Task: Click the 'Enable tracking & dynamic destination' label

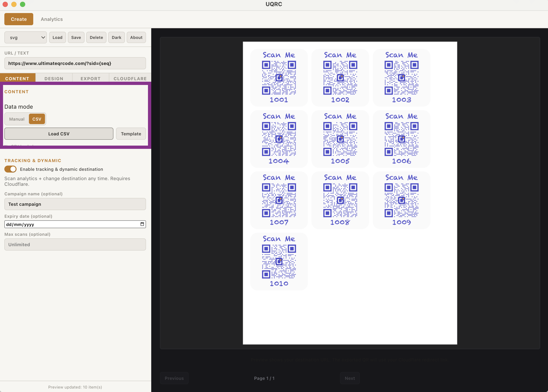Action: click(61, 169)
